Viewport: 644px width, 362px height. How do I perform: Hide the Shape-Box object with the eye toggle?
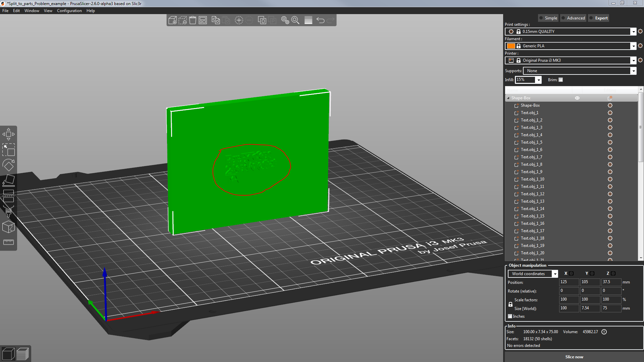coord(577,98)
